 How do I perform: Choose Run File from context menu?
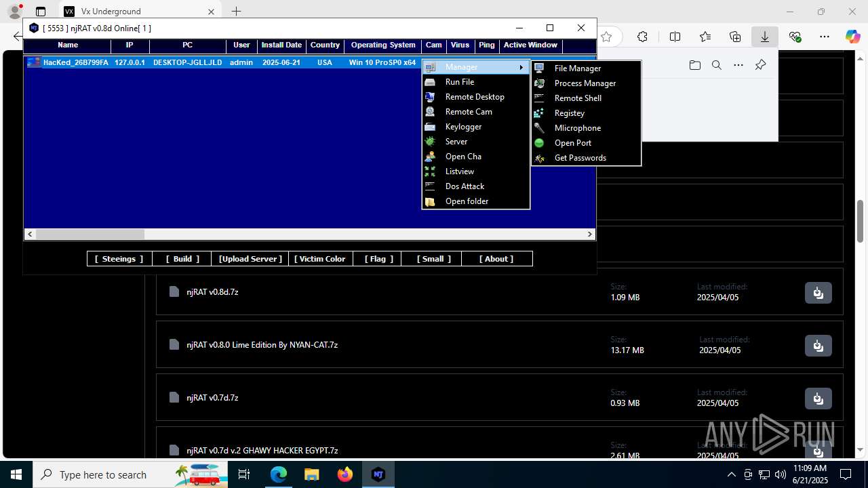(x=475, y=82)
